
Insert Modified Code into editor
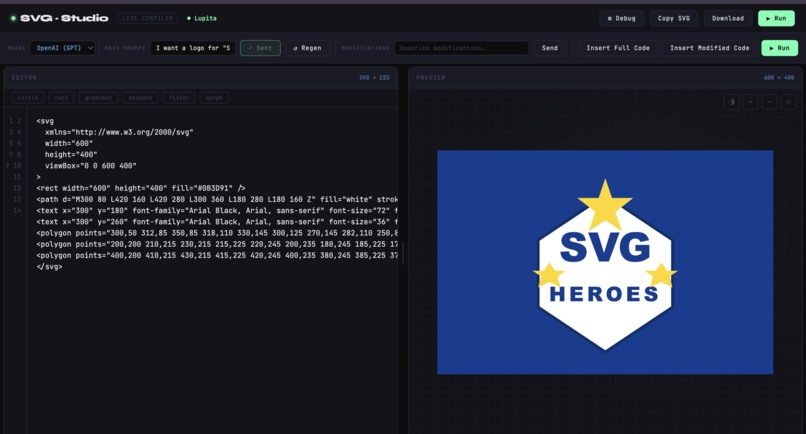coord(709,48)
